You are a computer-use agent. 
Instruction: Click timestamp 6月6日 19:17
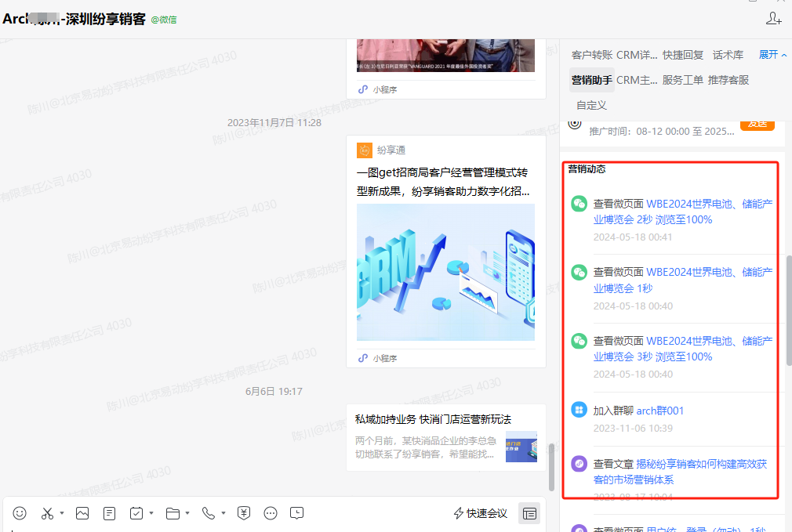pos(274,391)
